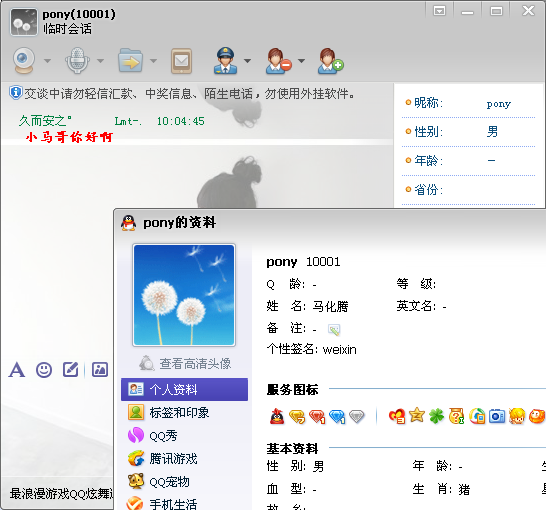Click the nickname value pony in the chat side panel
This screenshot has width=546, height=510.
point(499,104)
